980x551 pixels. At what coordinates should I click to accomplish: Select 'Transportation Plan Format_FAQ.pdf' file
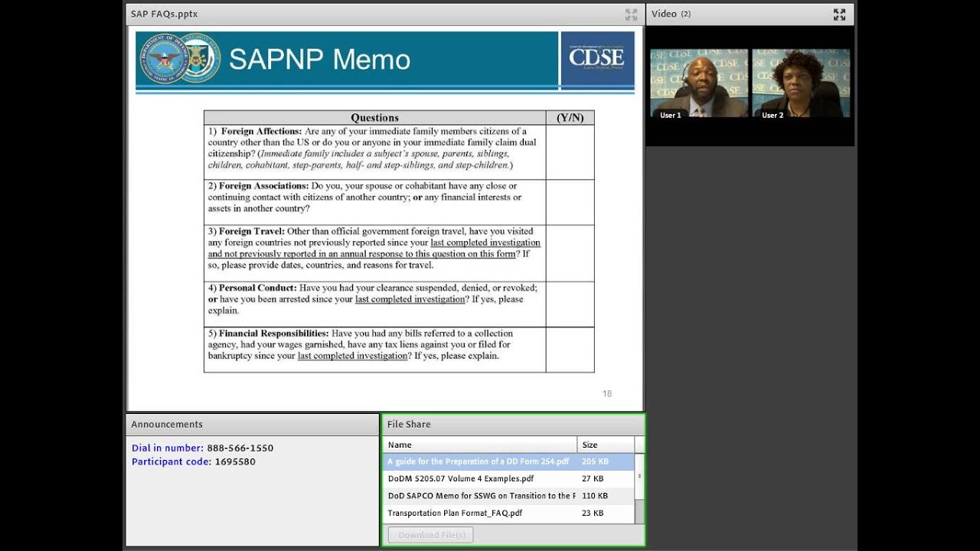click(x=508, y=513)
